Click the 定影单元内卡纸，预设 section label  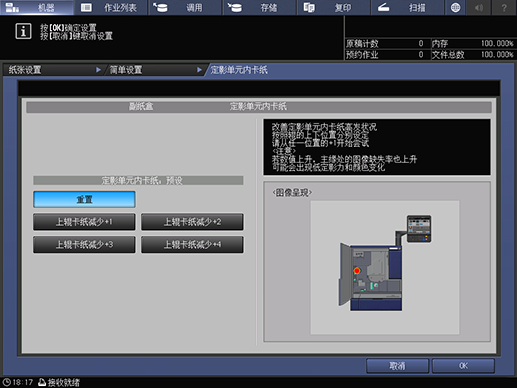(x=138, y=181)
